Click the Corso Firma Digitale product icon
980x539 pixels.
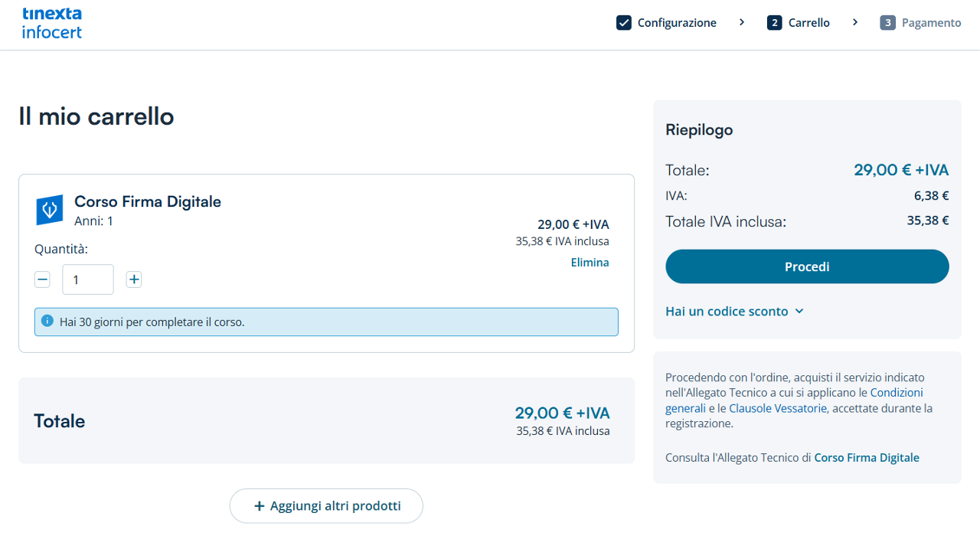[50, 210]
